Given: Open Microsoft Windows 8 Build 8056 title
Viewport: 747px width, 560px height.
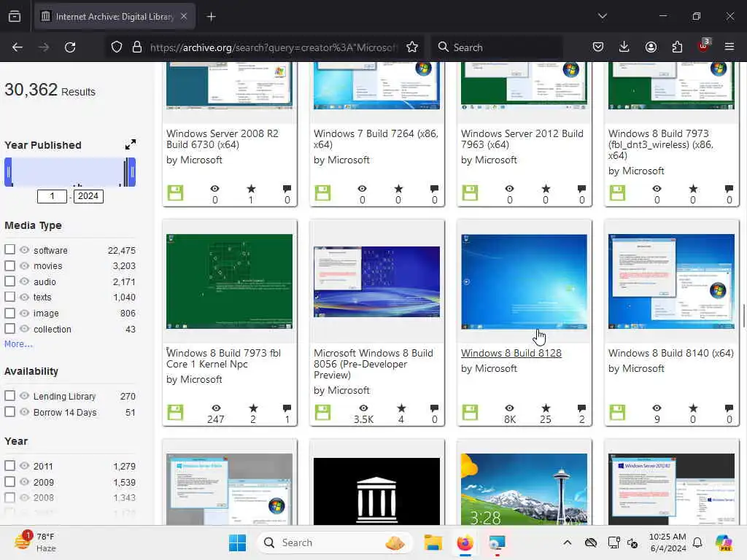Looking at the screenshot, I should point(373,364).
